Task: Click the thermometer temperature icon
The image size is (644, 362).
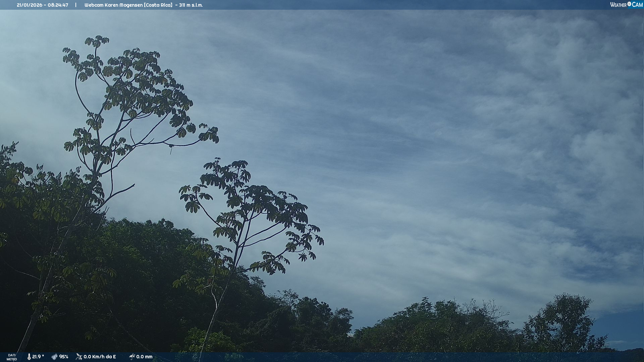Action: click(x=29, y=357)
